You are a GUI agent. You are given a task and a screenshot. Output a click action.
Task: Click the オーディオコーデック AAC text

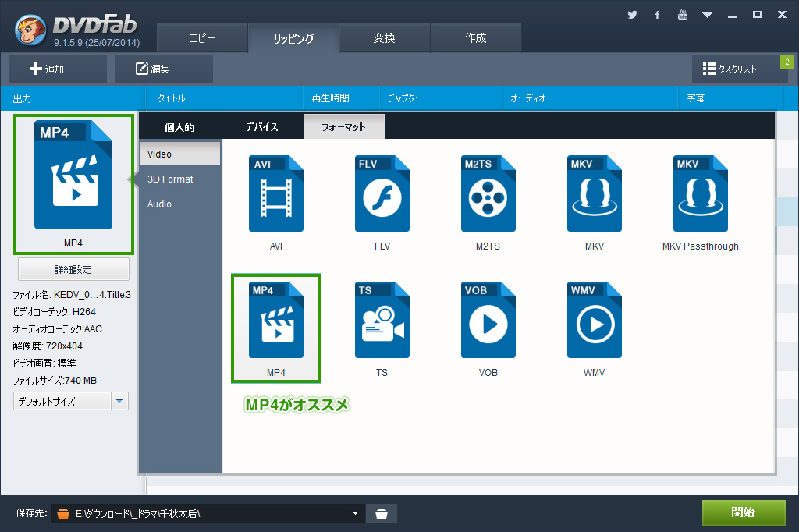58,328
